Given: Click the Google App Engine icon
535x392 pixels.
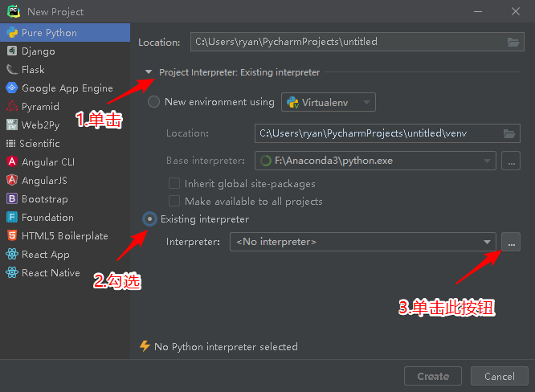Looking at the screenshot, I should pos(12,88).
